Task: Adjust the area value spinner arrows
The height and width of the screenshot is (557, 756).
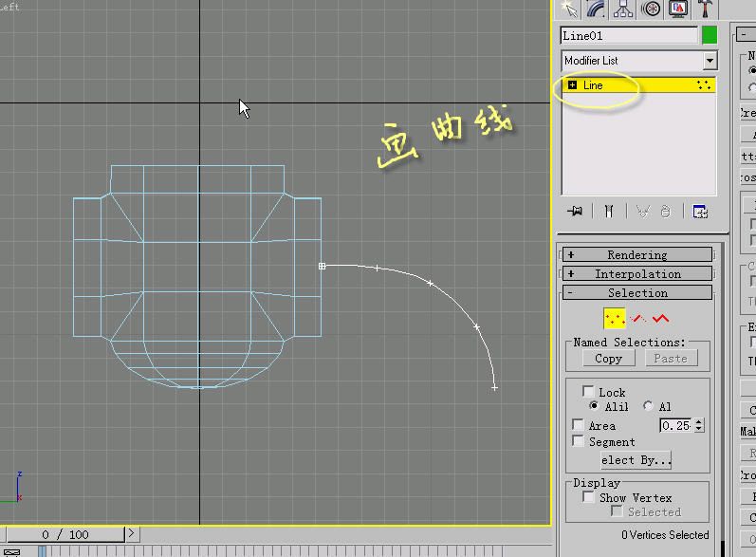Action: coord(699,425)
